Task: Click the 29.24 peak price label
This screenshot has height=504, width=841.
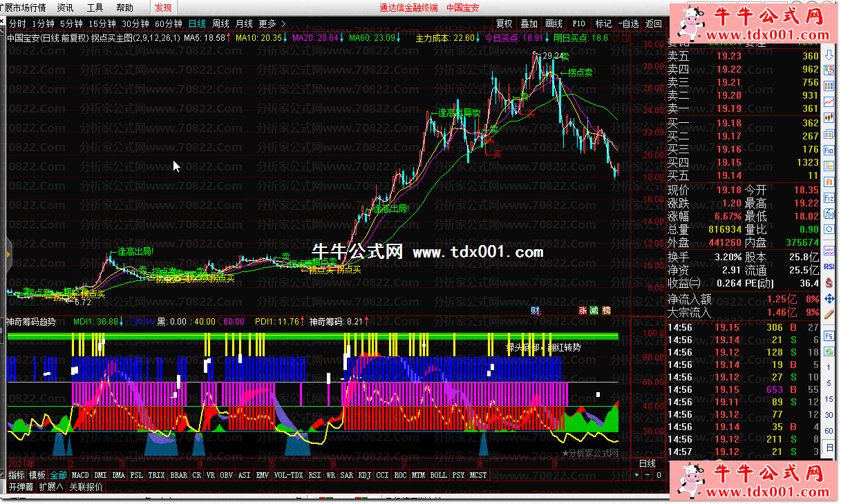Action: [x=554, y=55]
